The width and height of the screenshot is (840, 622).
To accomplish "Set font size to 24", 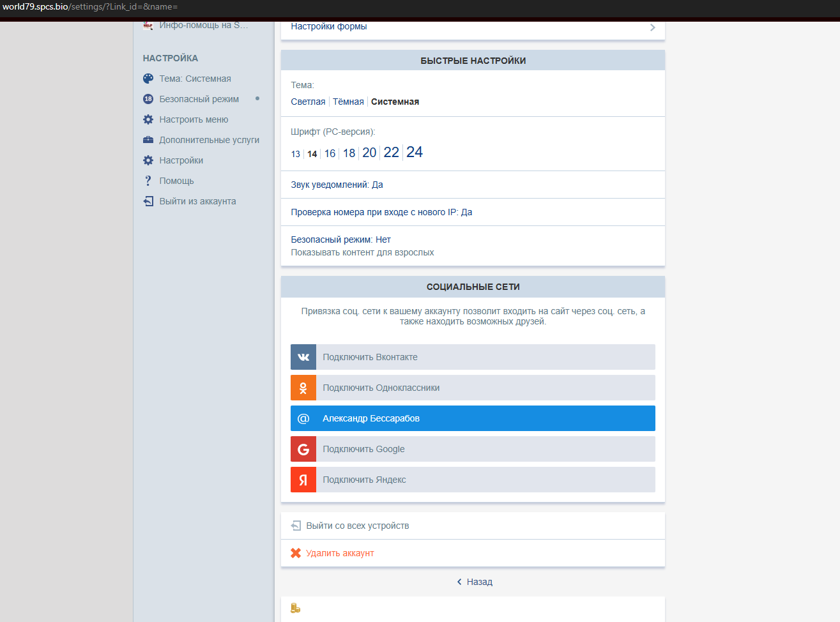I will coord(415,152).
